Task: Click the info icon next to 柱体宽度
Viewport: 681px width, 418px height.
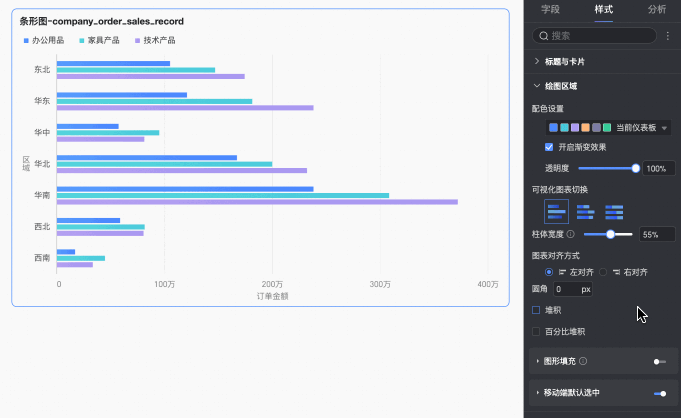Action: pyautogui.click(x=570, y=234)
